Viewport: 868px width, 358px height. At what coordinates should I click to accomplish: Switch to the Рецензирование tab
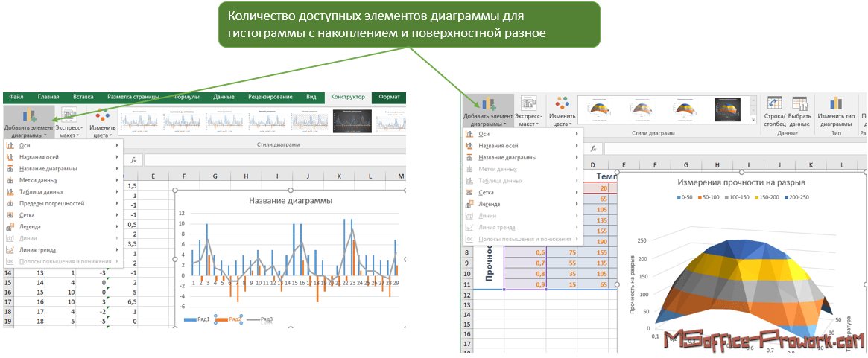coord(270,97)
